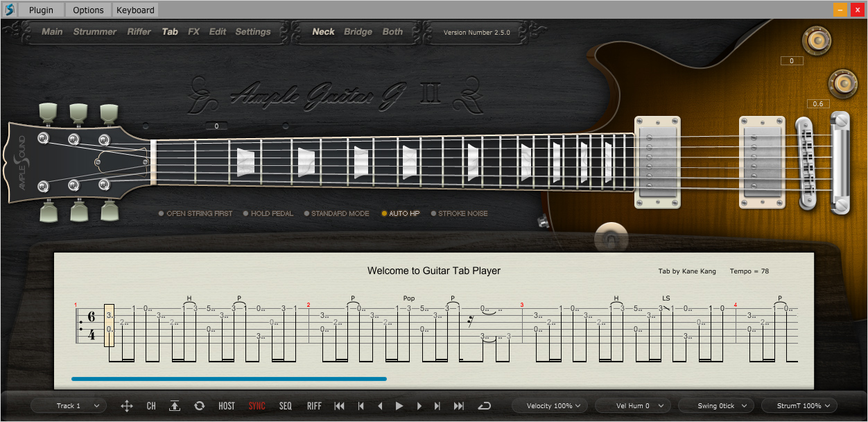Click the 'Pop' technique label in tab
Viewport: 868px width, 422px height.
click(x=409, y=298)
